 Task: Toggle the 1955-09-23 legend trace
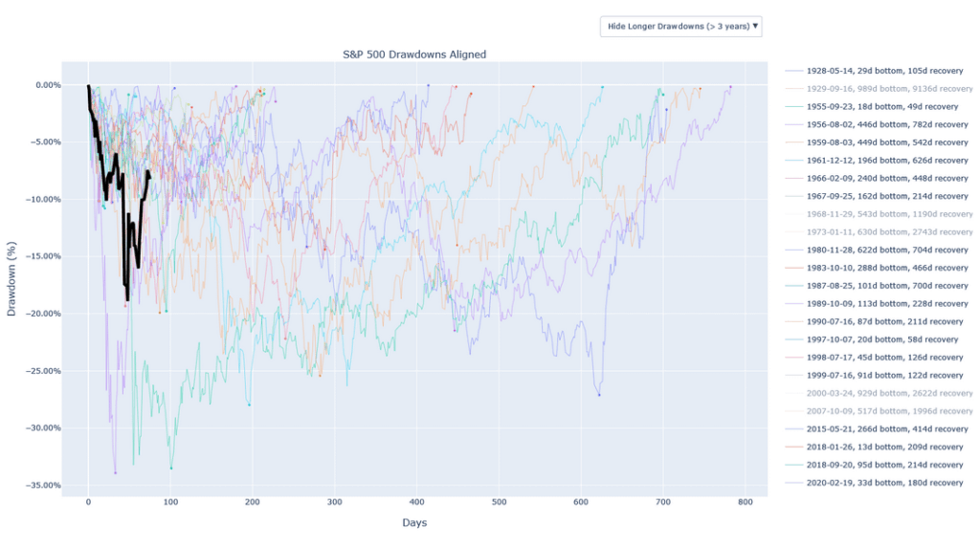(x=872, y=107)
